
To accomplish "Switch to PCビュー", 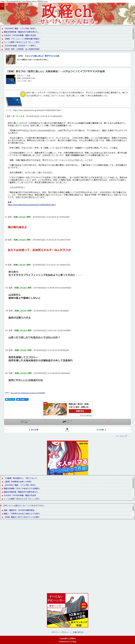I will (66, 632).
